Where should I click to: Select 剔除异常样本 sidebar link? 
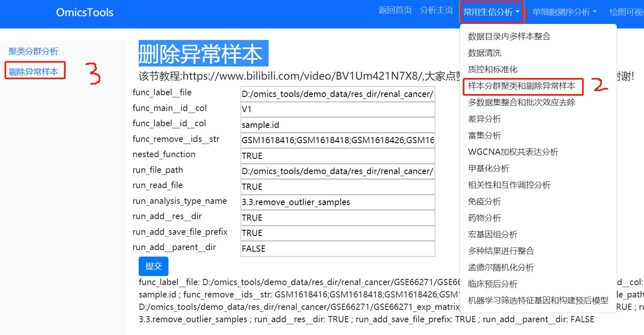33,72
